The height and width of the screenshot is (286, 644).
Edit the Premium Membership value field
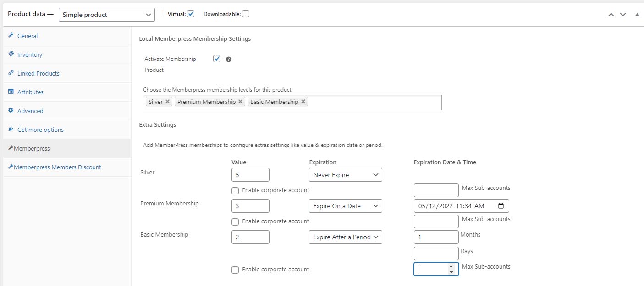[x=251, y=206]
